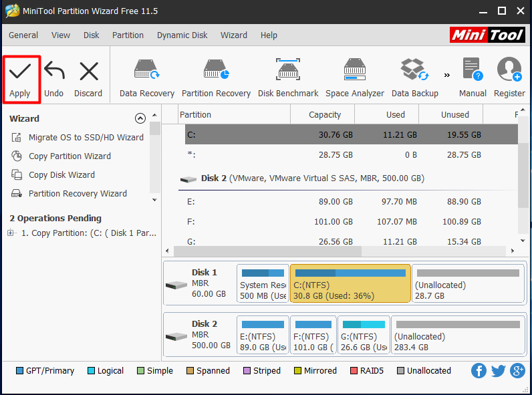Open the Disk menu
Viewport: 532px width, 395px height.
tap(92, 35)
